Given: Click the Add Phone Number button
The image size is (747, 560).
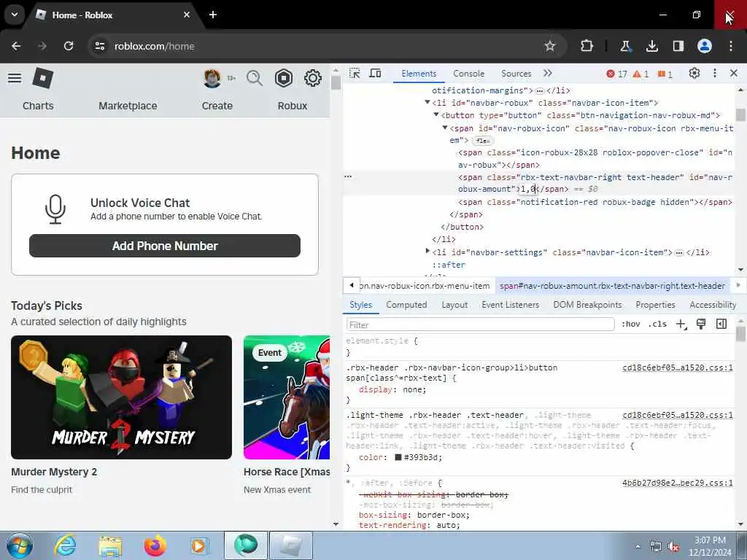Looking at the screenshot, I should tap(165, 246).
